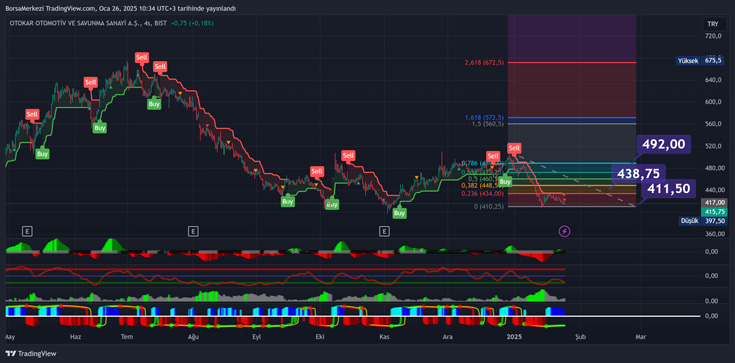
Task: Click the +0,75 (+0,18%) change value
Action: tap(192, 23)
